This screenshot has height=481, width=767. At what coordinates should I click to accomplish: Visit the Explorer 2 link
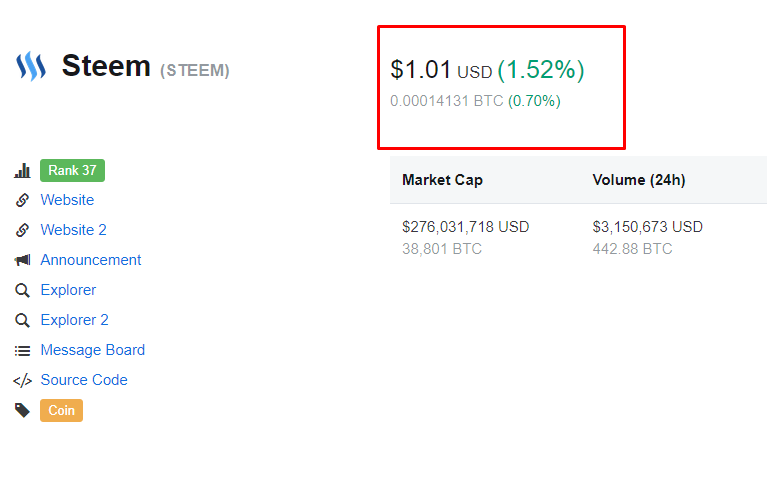pos(74,320)
